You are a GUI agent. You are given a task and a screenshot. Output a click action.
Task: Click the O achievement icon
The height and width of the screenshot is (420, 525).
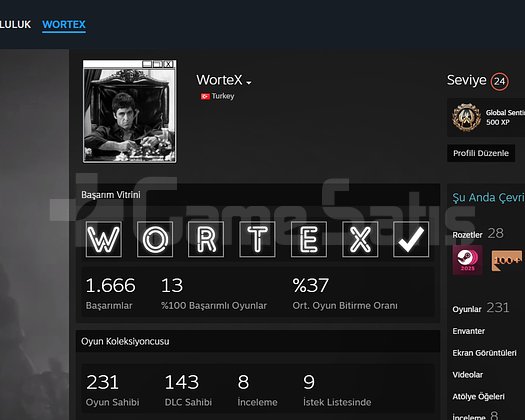coord(155,239)
